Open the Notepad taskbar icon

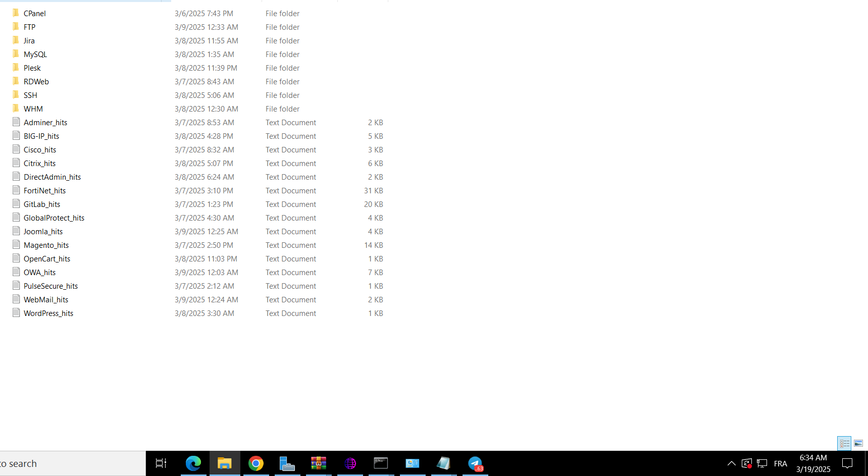tap(443, 463)
